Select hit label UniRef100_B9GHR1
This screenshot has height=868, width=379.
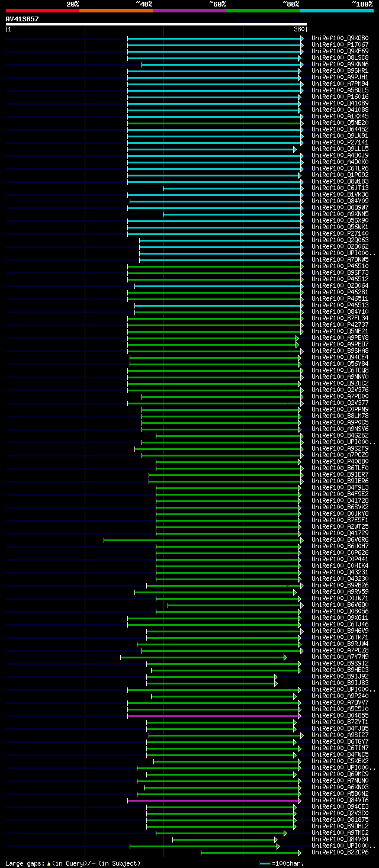[x=340, y=70]
